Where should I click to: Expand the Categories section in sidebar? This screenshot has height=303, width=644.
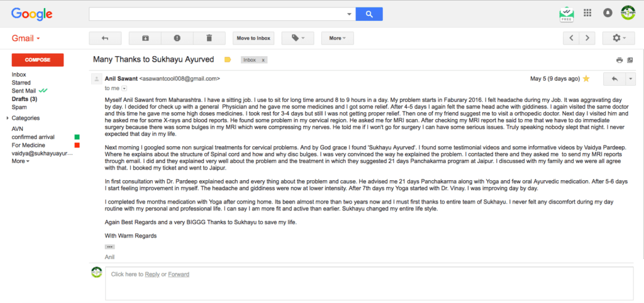point(8,118)
